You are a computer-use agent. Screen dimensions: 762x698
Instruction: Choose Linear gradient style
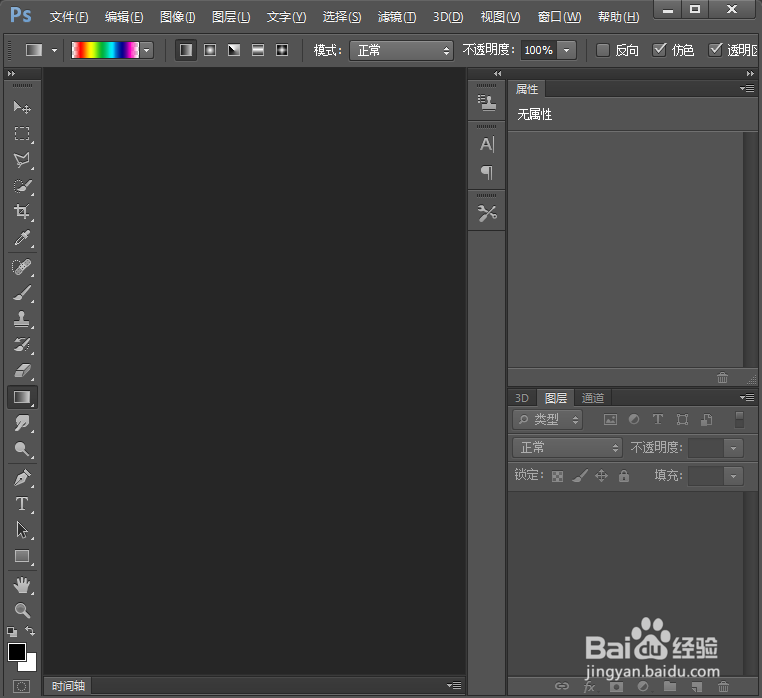pyautogui.click(x=186, y=50)
